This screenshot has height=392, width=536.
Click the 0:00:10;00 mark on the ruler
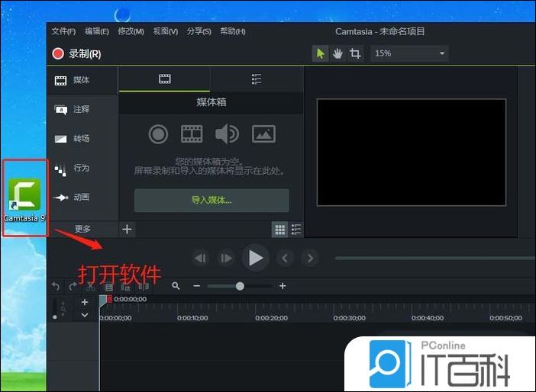click(192, 318)
